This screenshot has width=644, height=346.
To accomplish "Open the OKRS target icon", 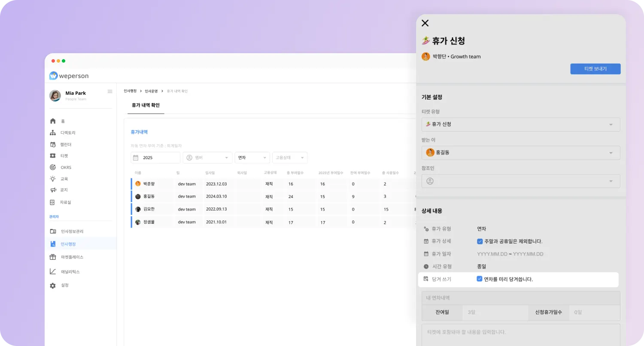I will pos(53,167).
